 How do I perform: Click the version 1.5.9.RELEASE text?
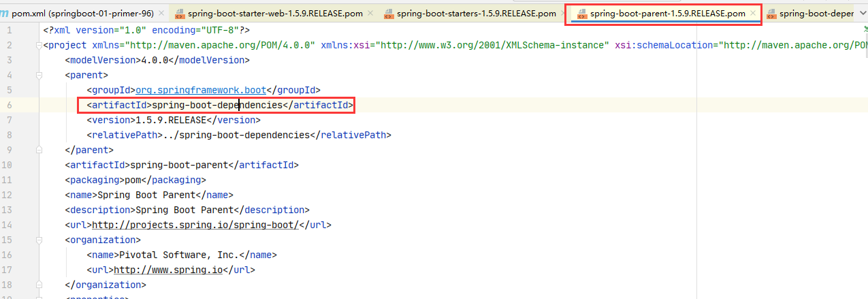coord(171,120)
